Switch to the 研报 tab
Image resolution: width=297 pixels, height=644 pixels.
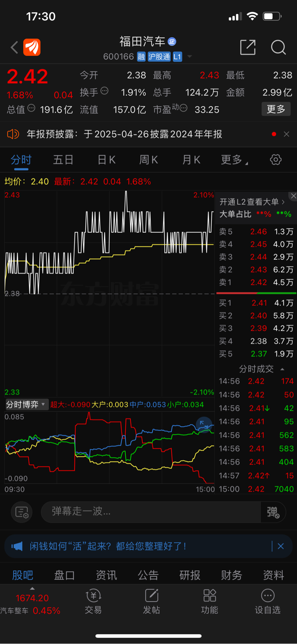point(190,575)
